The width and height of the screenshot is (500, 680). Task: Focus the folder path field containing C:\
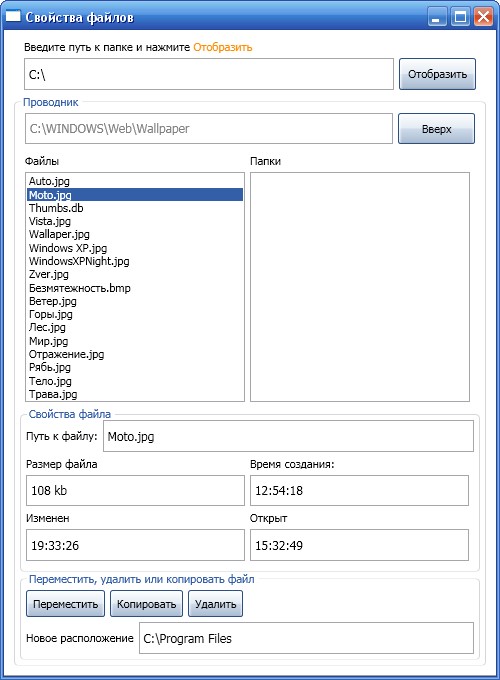tap(209, 74)
